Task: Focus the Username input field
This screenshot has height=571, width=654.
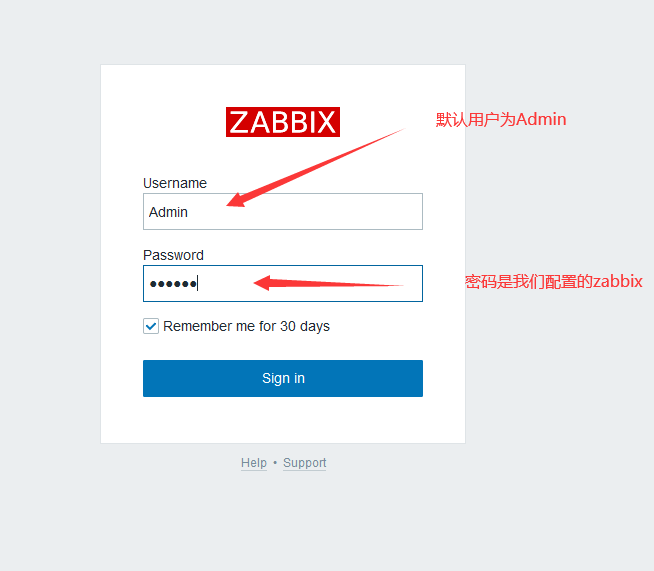Action: 283,211
